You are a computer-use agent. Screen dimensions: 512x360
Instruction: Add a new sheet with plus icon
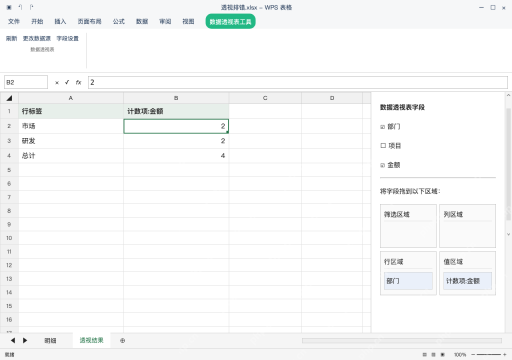click(122, 341)
